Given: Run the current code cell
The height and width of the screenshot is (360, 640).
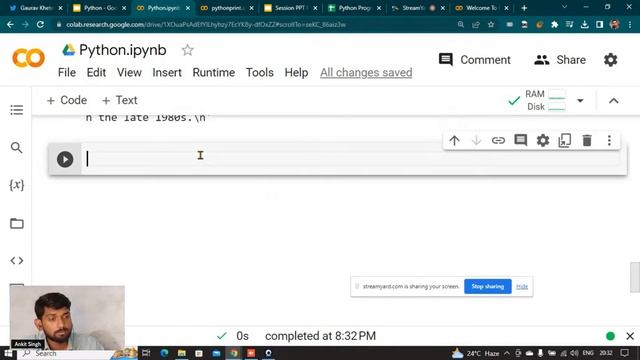Looking at the screenshot, I should pos(65,159).
